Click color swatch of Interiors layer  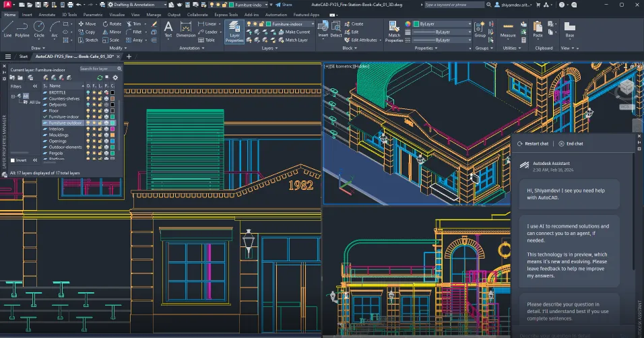click(112, 129)
